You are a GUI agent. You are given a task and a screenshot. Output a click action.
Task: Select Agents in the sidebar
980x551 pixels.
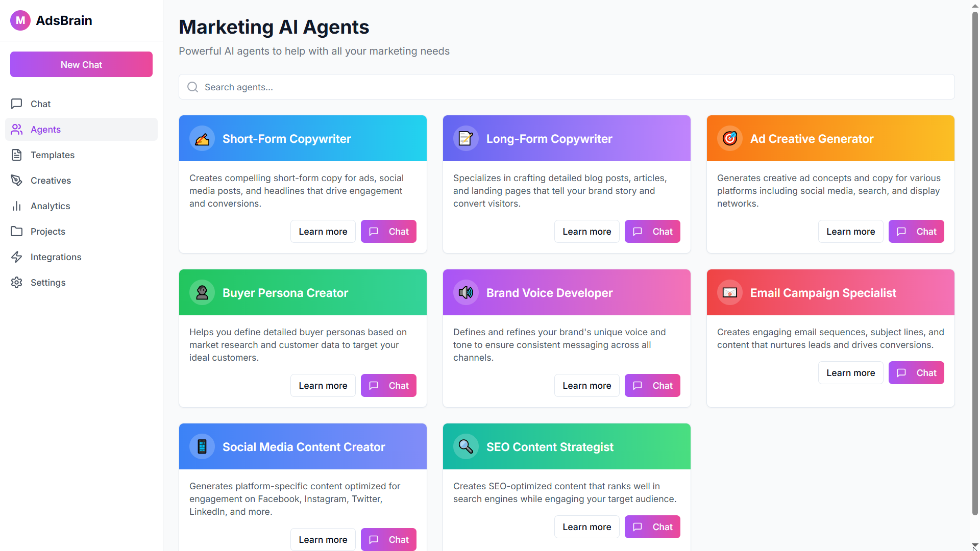coord(82,130)
